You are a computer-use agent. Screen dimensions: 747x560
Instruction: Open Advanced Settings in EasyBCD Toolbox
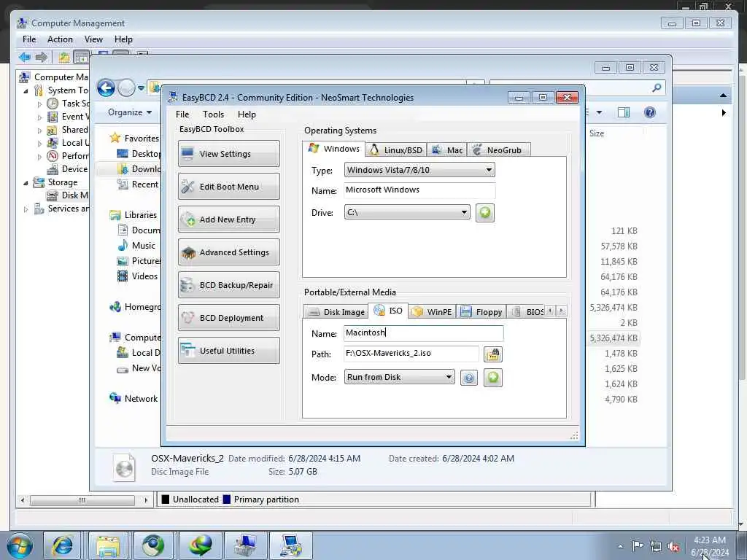click(x=228, y=252)
